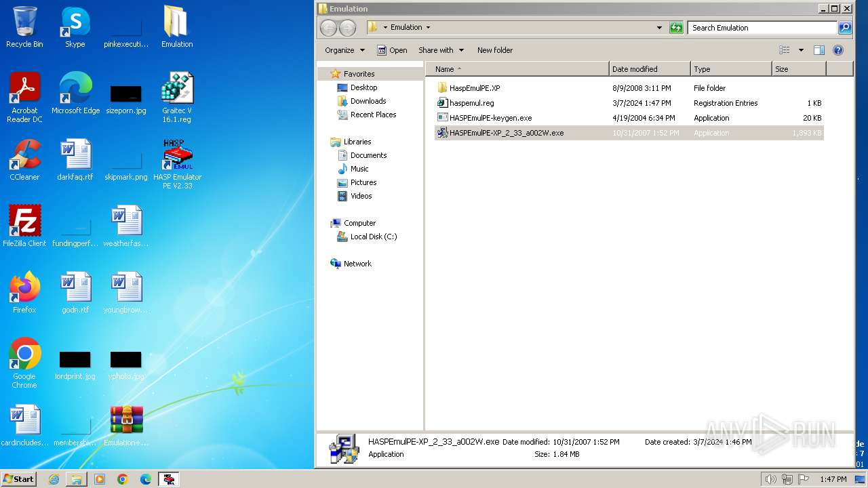The width and height of the screenshot is (868, 488).
Task: Click Chrome icon in taskbar
Action: pyautogui.click(x=123, y=479)
